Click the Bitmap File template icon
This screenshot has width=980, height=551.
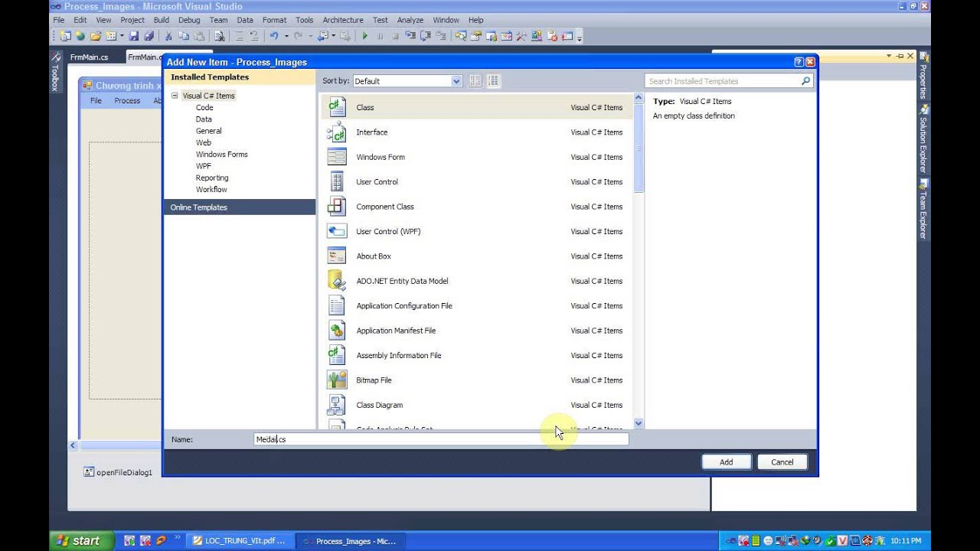(337, 380)
